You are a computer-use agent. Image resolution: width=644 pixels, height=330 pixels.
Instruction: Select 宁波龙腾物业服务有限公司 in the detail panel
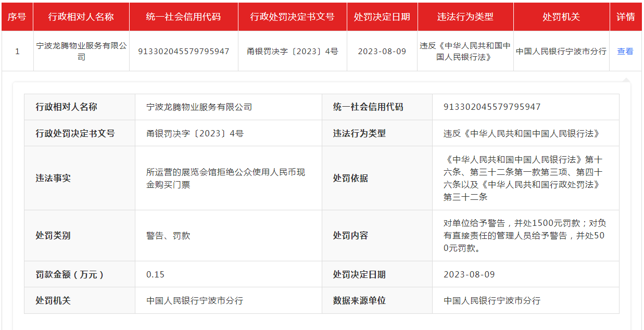pos(199,107)
